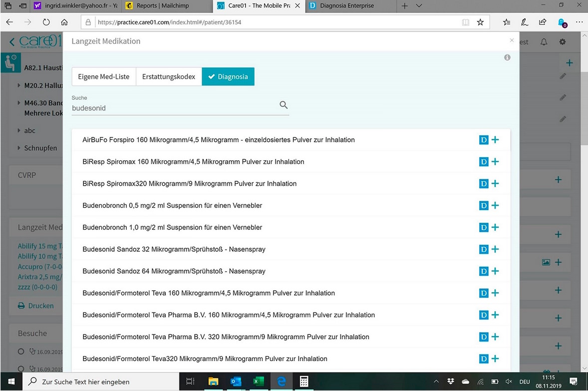Open the zzzz (0-0-0-0) medication link
This screenshot has height=391, width=588.
point(37,287)
